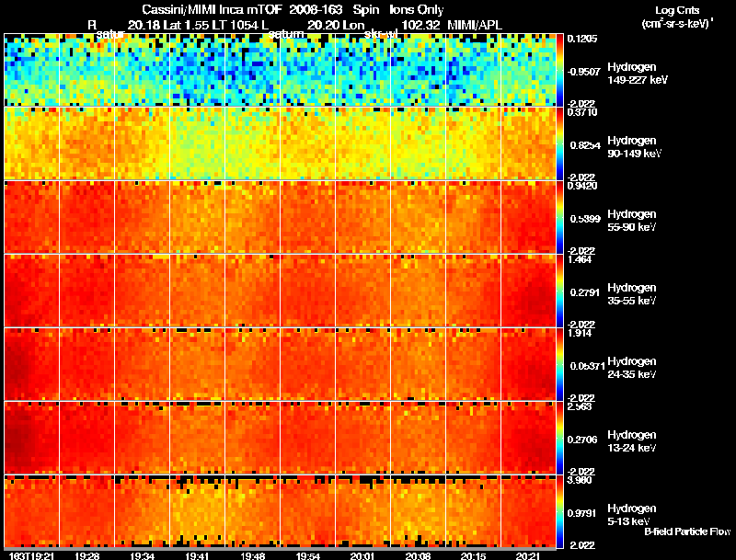
Task: Click the '0.8254' colorbar value
Action: point(585,145)
